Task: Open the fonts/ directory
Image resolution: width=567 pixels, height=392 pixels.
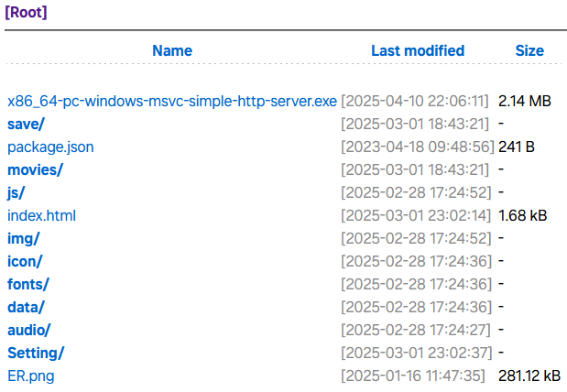Action: pyautogui.click(x=28, y=284)
